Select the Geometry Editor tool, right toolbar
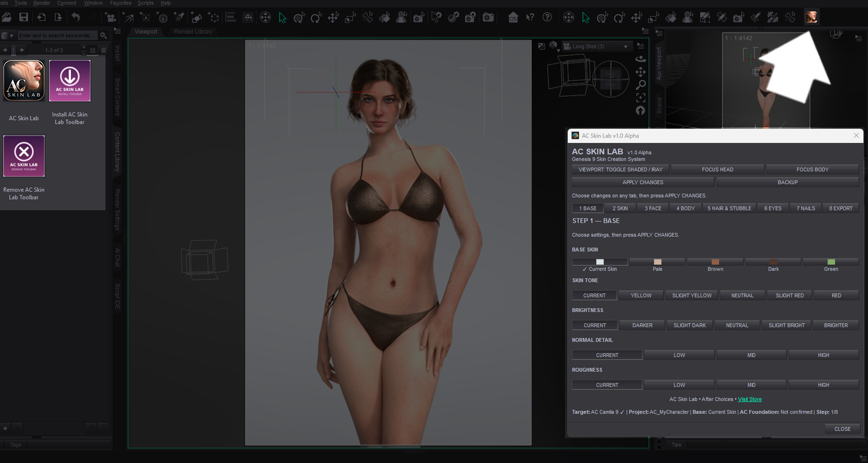Viewport: 868px width, 463px height. (705, 17)
